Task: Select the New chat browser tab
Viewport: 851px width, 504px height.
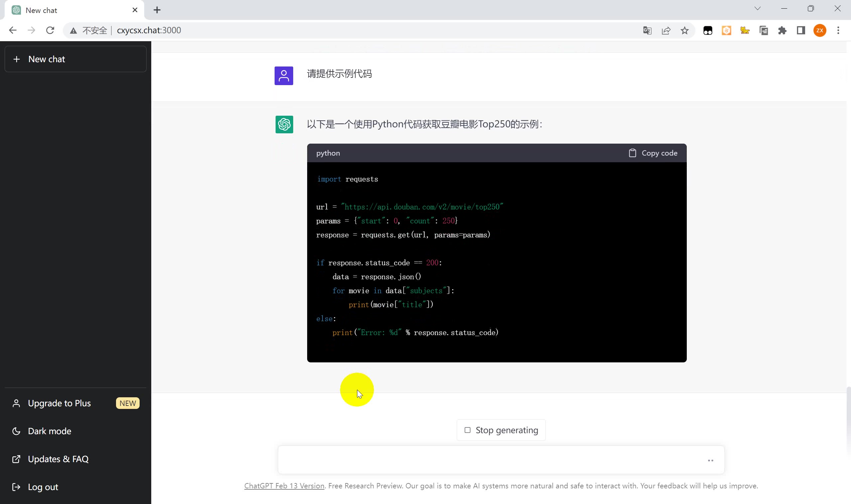Action: 68,10
